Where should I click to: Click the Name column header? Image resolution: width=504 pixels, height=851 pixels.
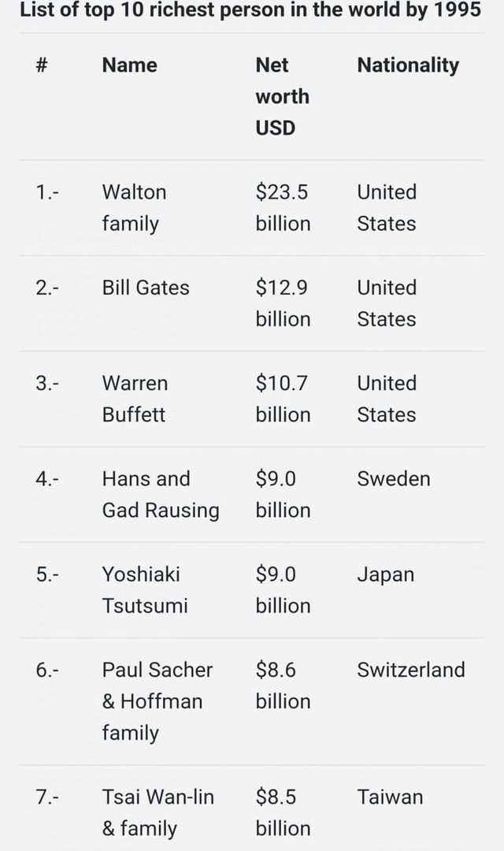click(129, 65)
